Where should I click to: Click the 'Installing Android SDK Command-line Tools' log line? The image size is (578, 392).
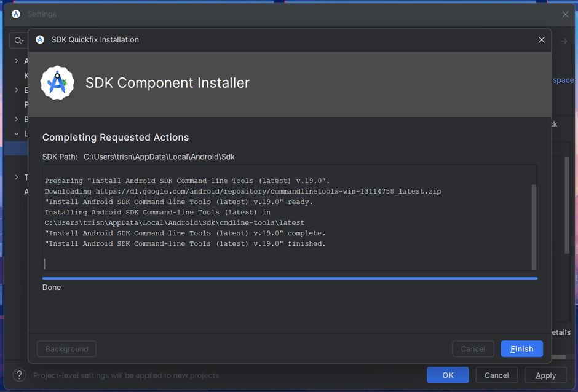157,212
